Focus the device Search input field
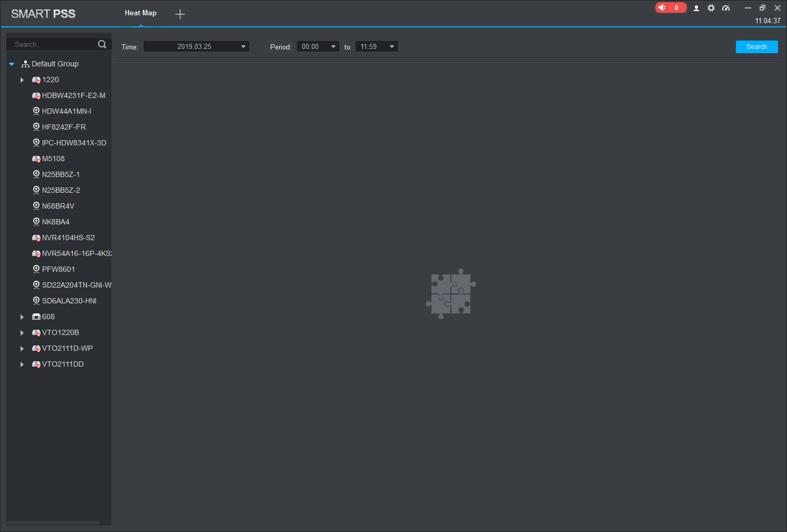The height and width of the screenshot is (532, 787). (x=53, y=44)
